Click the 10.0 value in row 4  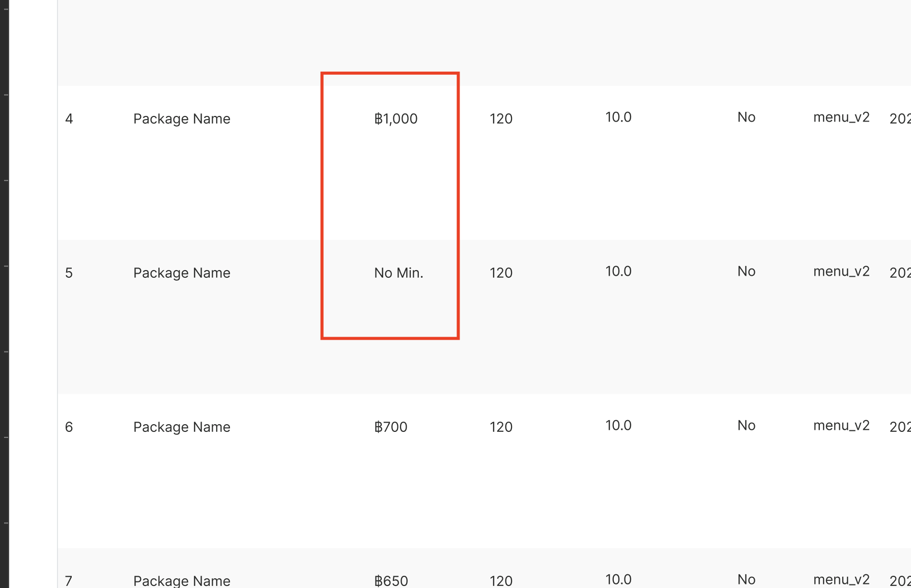click(618, 117)
